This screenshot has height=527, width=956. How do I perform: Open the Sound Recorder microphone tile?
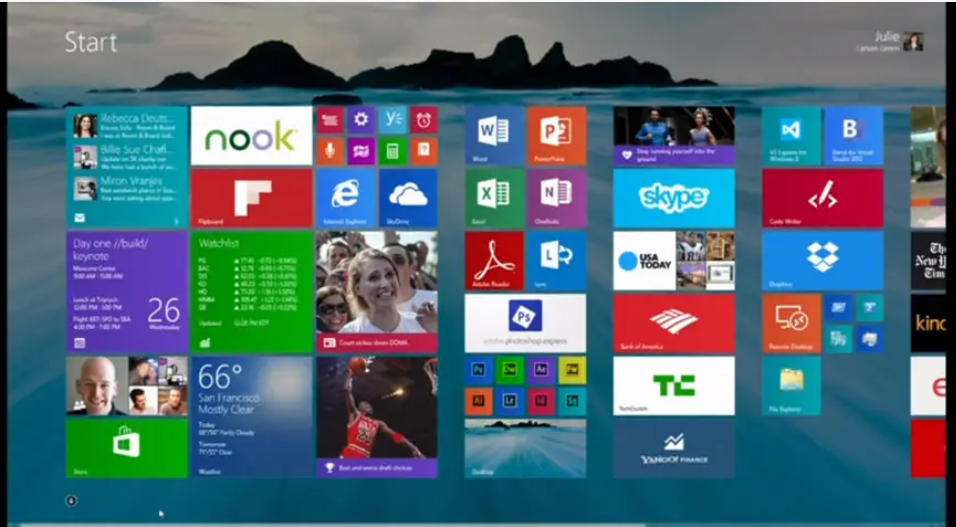[x=330, y=151]
